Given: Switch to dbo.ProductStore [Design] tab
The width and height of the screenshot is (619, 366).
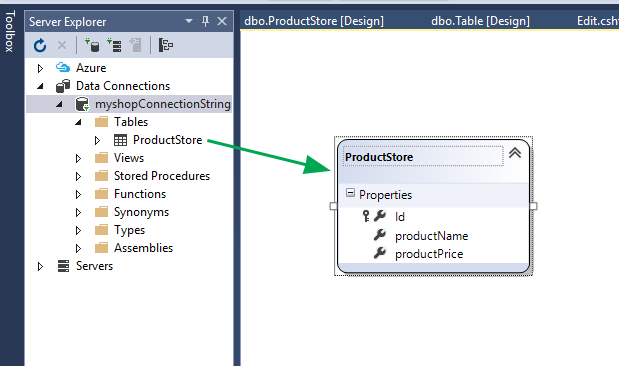Looking at the screenshot, I should point(314,21).
